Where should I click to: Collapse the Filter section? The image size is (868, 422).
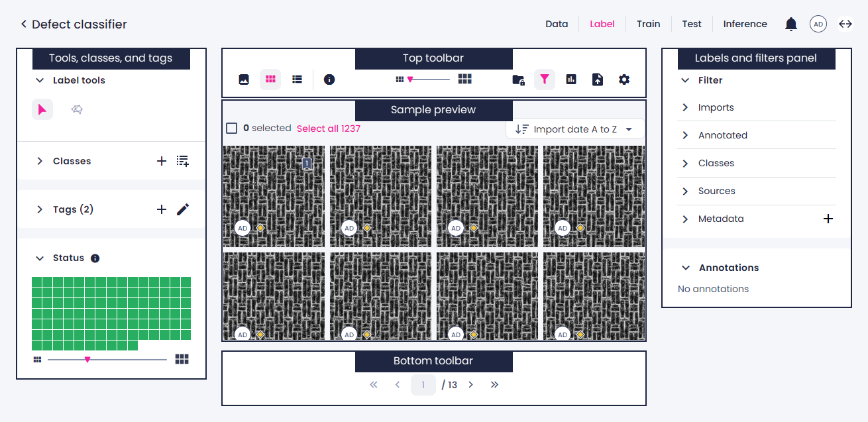point(686,80)
